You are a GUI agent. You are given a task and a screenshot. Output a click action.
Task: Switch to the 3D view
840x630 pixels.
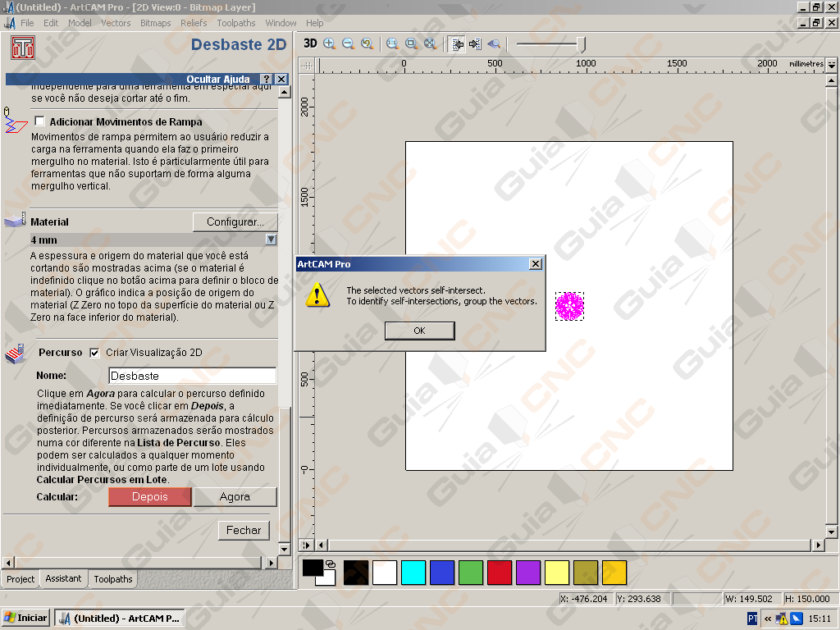pyautogui.click(x=310, y=43)
